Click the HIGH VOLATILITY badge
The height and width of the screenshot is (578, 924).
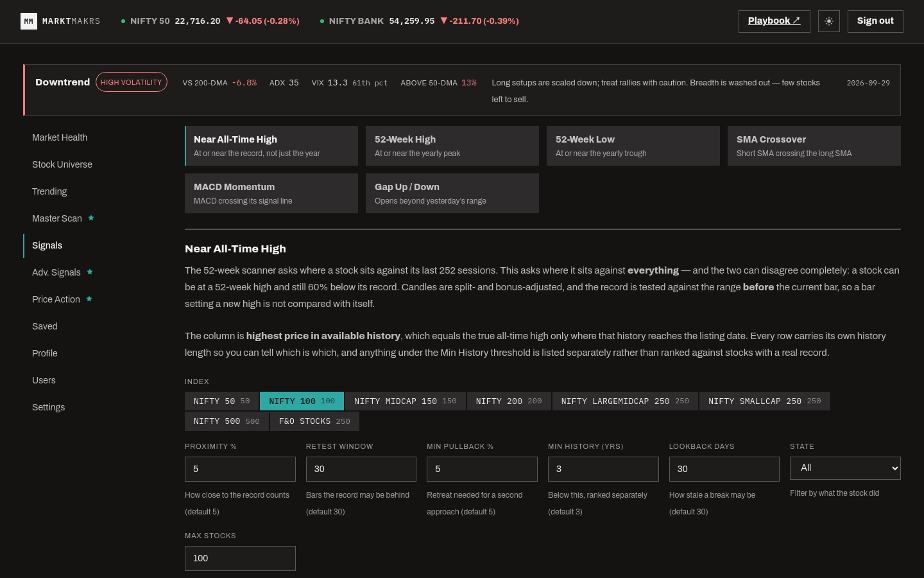point(132,82)
